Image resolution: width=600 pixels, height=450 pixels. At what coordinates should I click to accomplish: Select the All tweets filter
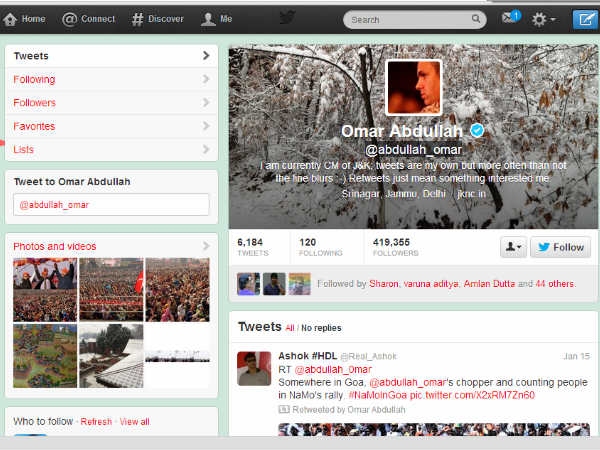290,328
